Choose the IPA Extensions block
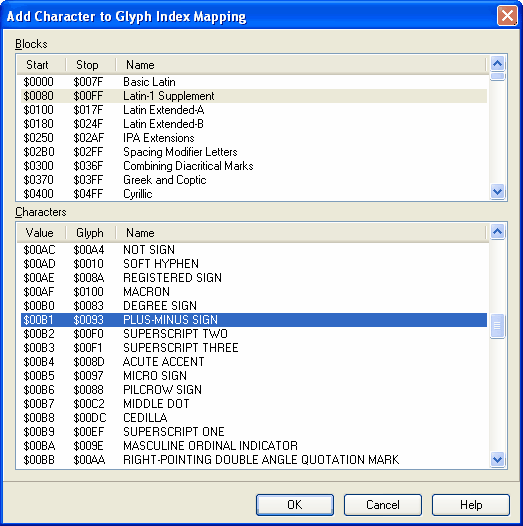 [x=254, y=138]
